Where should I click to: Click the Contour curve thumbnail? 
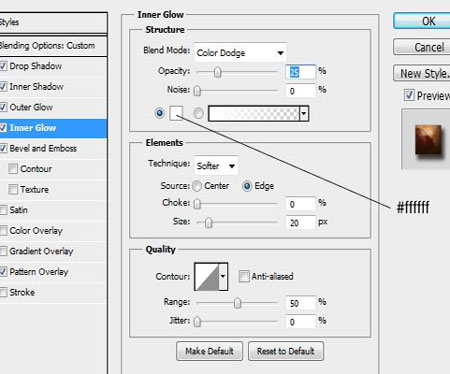(207, 276)
